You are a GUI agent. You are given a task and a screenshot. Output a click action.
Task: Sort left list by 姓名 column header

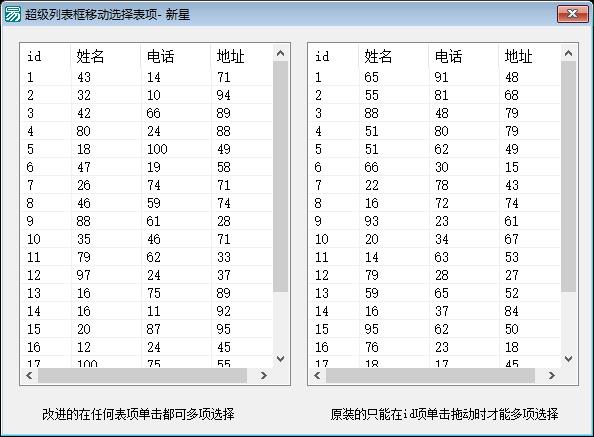point(105,56)
